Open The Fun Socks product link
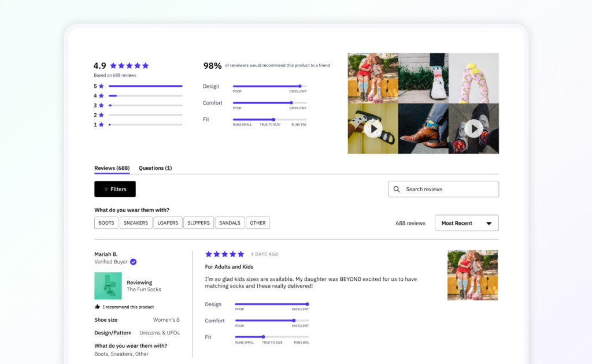Screen dimensions: 592x364 (144, 289)
